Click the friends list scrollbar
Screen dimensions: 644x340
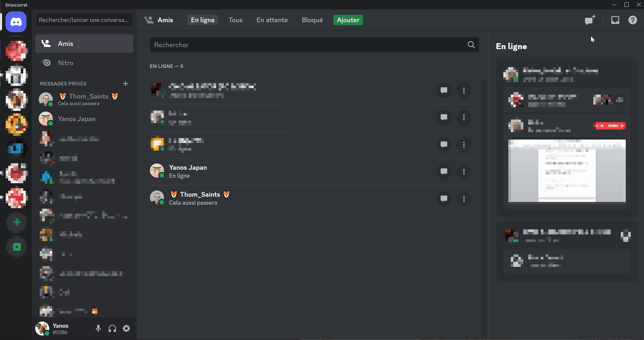pyautogui.click(x=484, y=209)
